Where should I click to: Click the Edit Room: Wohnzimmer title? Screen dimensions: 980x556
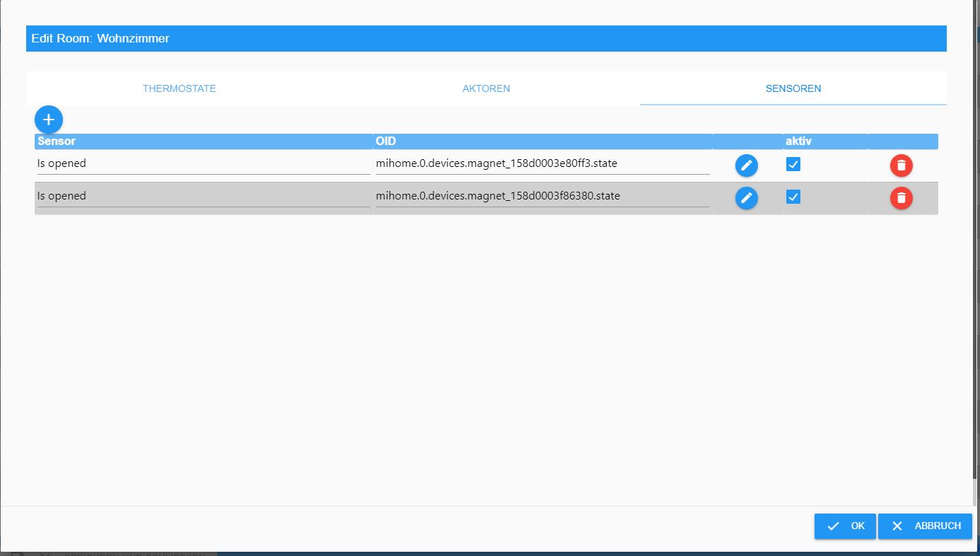pos(100,38)
